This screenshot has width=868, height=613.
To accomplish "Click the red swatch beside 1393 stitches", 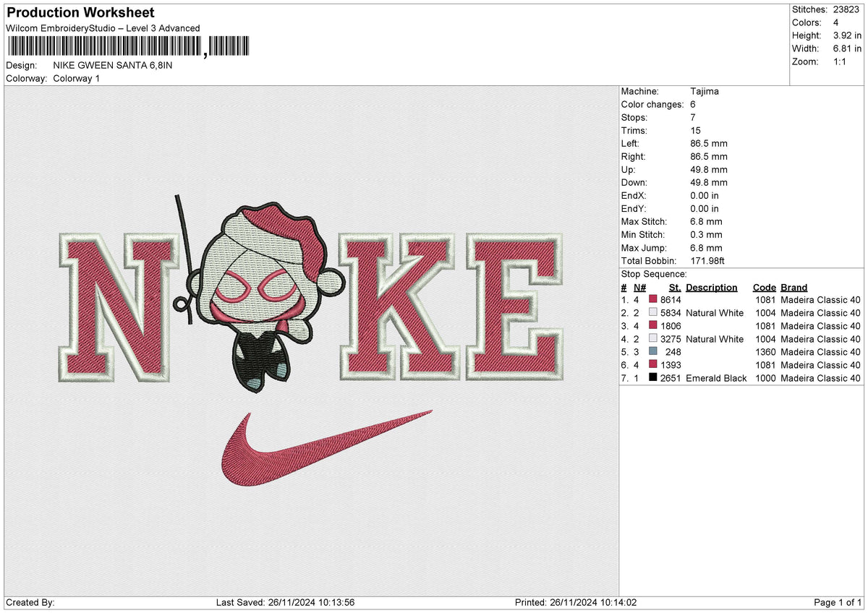I will click(x=653, y=365).
